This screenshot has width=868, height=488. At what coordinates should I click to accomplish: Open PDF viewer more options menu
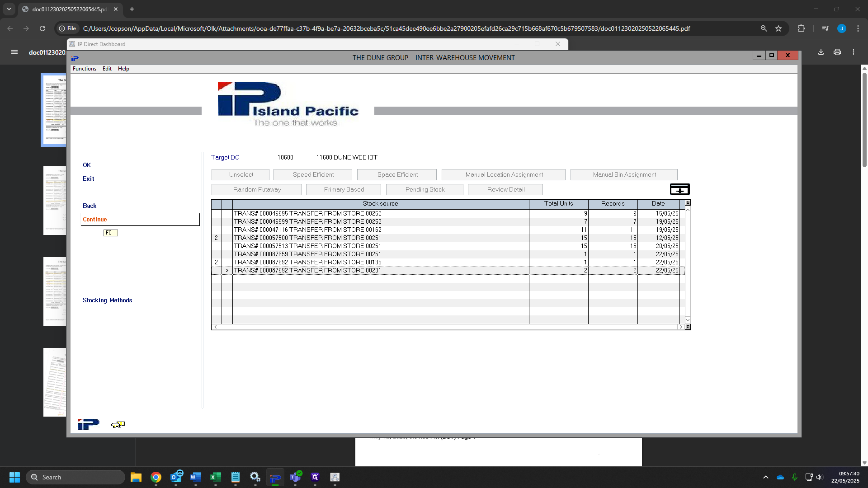click(x=854, y=52)
